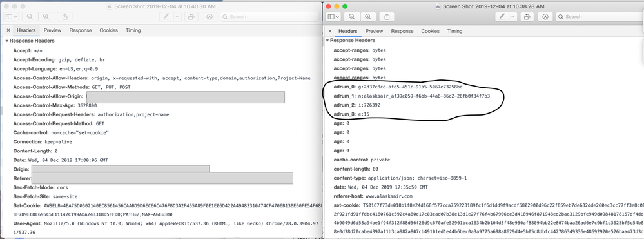Click Search field in the 10.38.28 window
This screenshot has height=239, width=644.
point(600,17)
